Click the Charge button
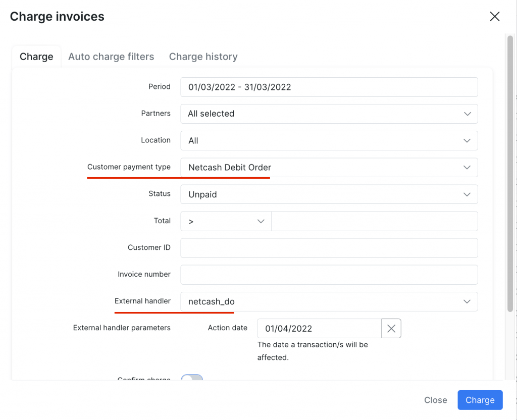The image size is (517, 420). (x=480, y=400)
